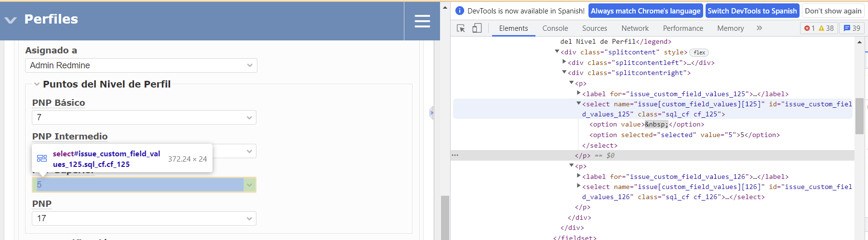Viewport: 868px width, 240px height.
Task: Select the option value="5" line
Action: point(684,135)
